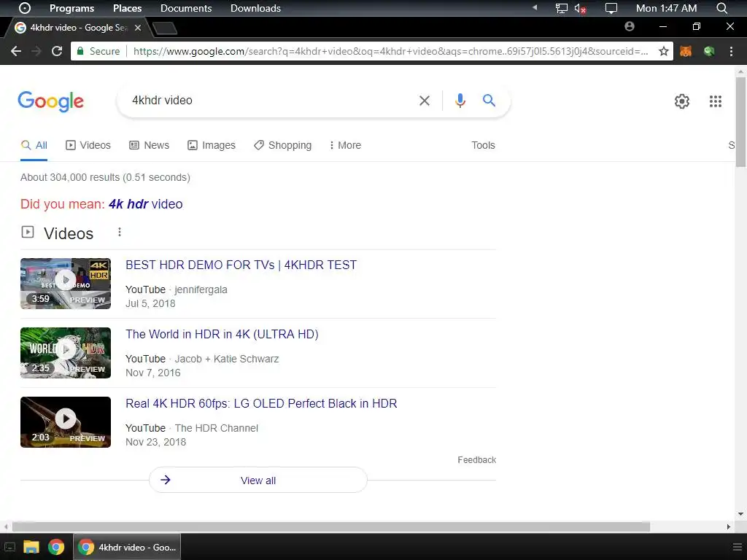This screenshot has width=747, height=560.
Task: Click the vertical scrollbar thumb
Action: (x=740, y=122)
